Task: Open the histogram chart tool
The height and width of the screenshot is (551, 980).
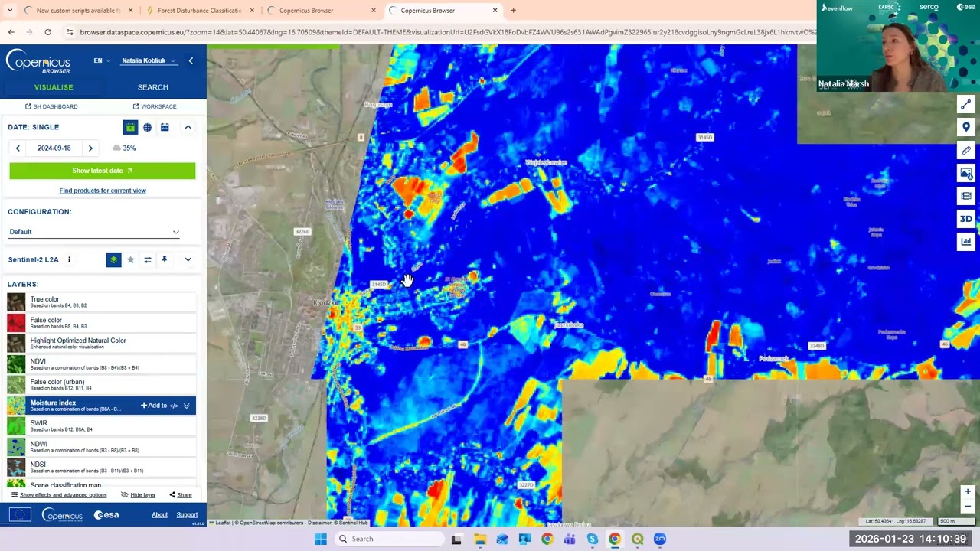Action: pos(966,242)
